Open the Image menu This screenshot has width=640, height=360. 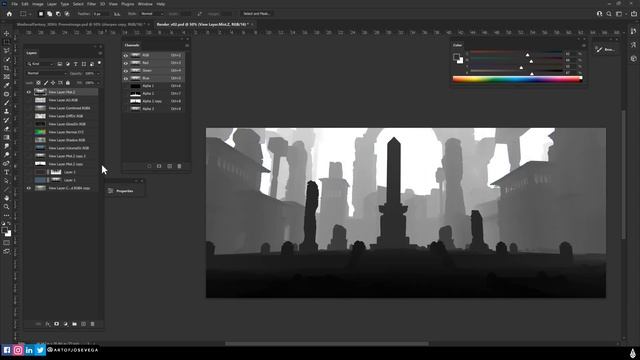click(x=38, y=4)
